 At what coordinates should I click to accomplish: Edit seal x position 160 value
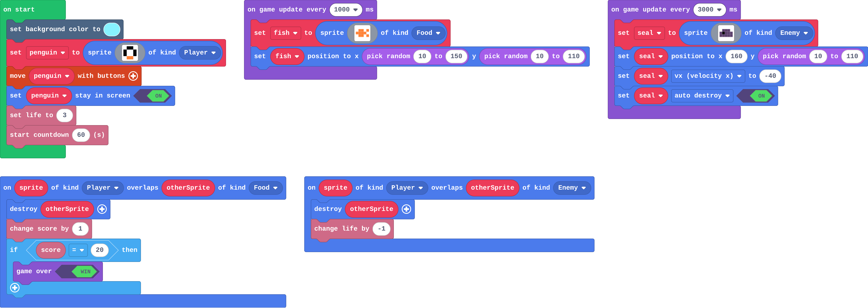(x=736, y=56)
